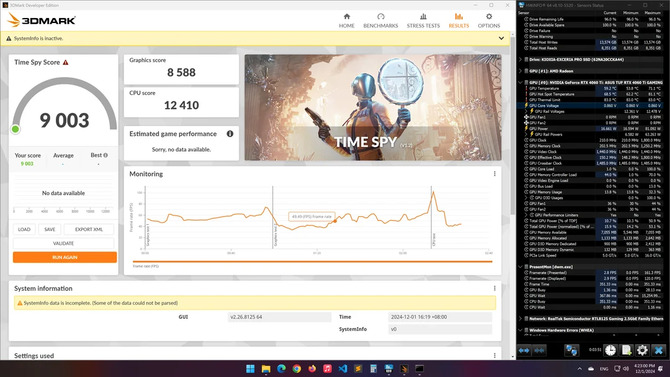Click HWiNFO collapse-columns blue arrows button
Screen dimensions: 670x377
coord(540,350)
